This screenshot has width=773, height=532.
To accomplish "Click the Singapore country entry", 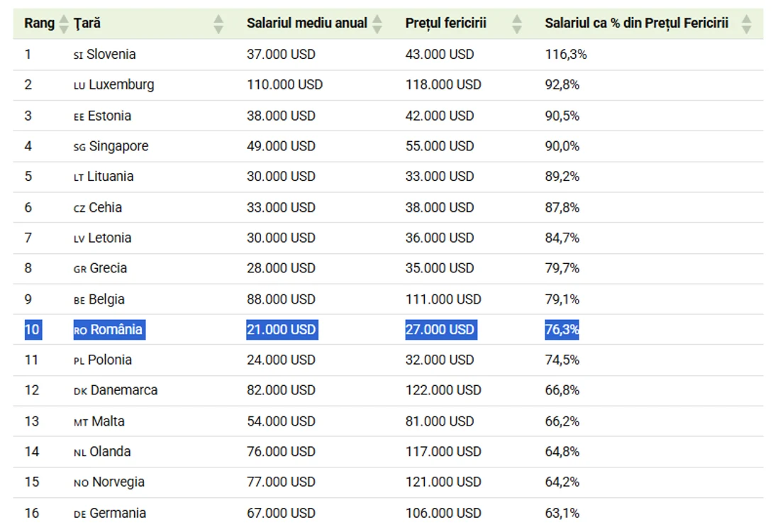I will 111,146.
